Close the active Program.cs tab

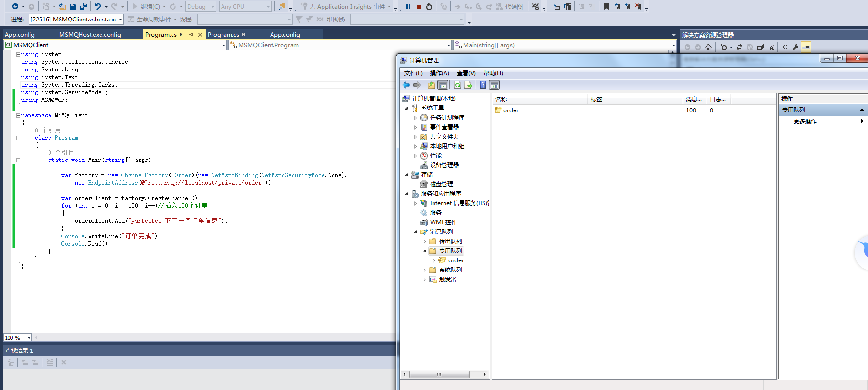pos(200,35)
